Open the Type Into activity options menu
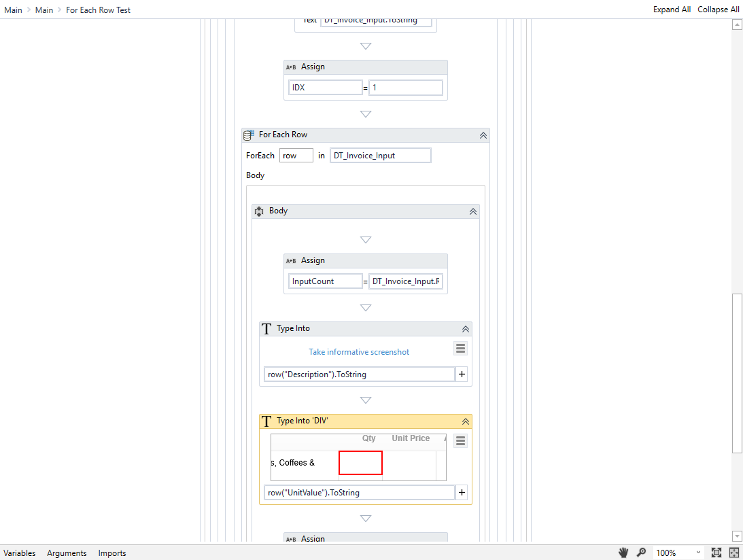This screenshot has height=560, width=743. (460, 348)
